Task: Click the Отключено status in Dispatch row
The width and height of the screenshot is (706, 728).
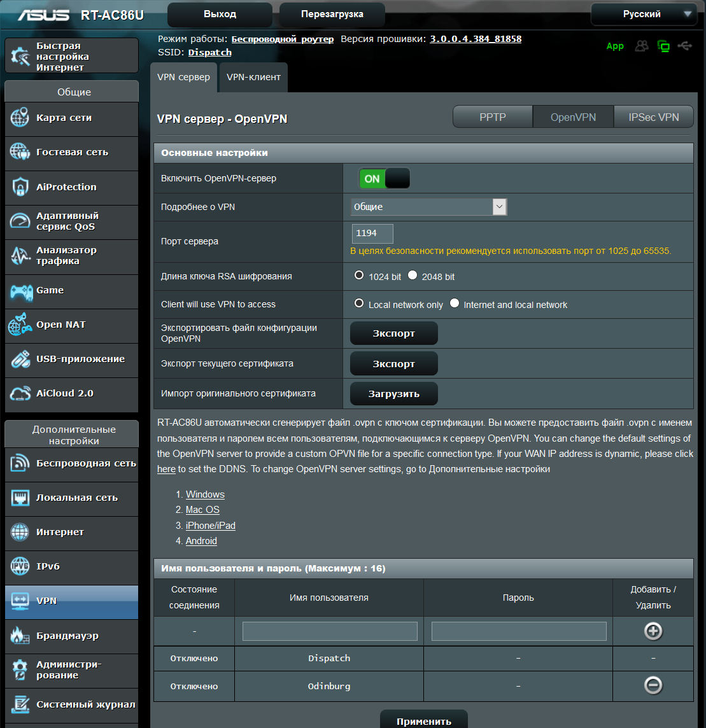Action: [194, 659]
